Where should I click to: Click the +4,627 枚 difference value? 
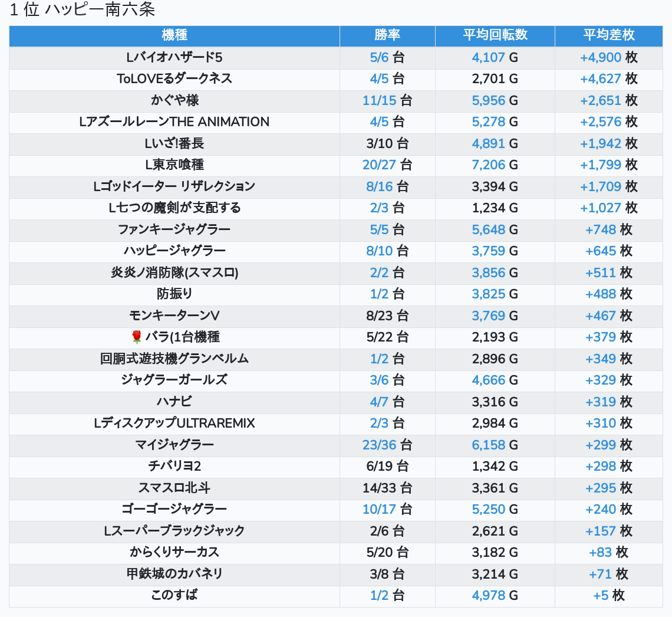[608, 79]
